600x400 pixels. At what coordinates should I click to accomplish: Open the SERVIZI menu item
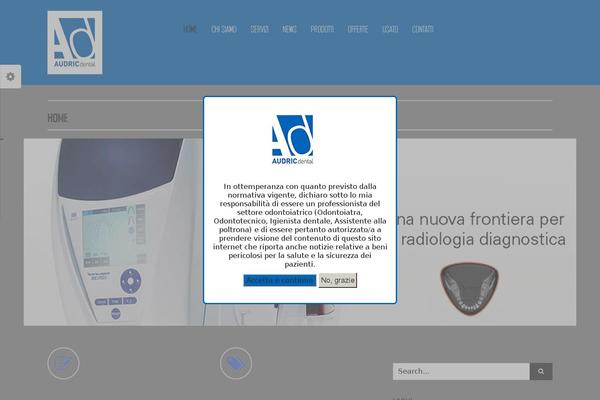[259, 29]
